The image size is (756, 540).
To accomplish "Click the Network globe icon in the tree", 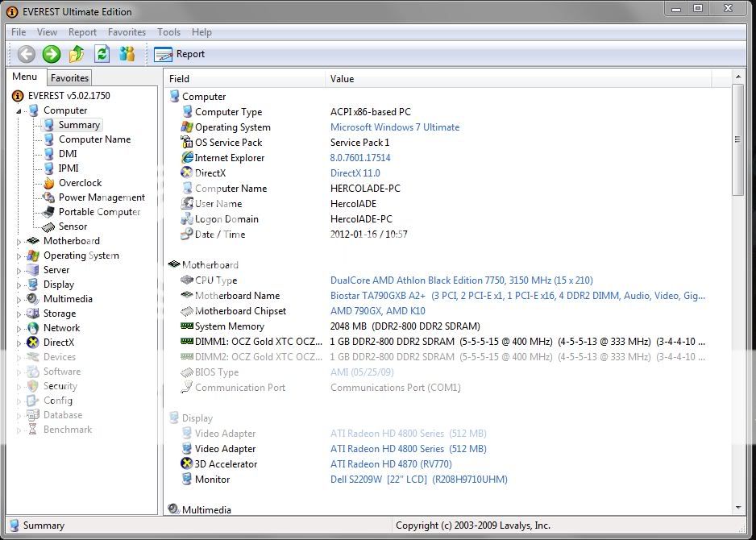I will 33,328.
